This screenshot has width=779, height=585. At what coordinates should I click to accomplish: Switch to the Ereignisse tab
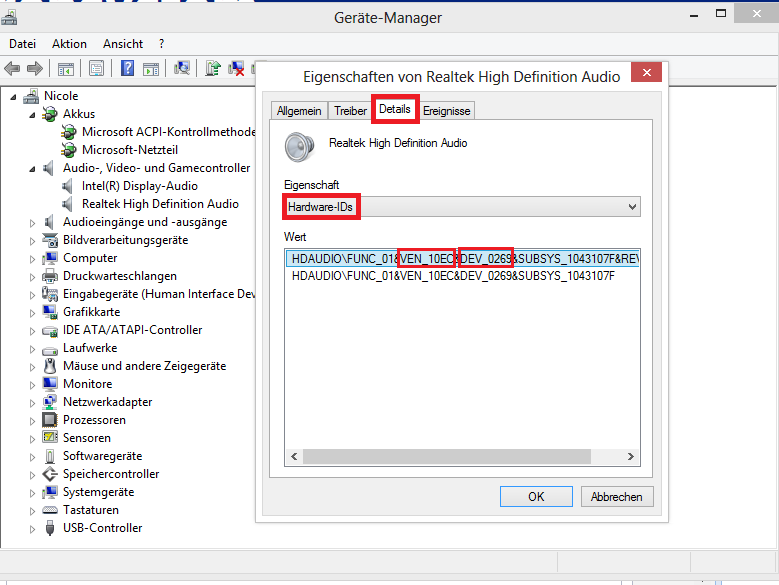tap(447, 111)
